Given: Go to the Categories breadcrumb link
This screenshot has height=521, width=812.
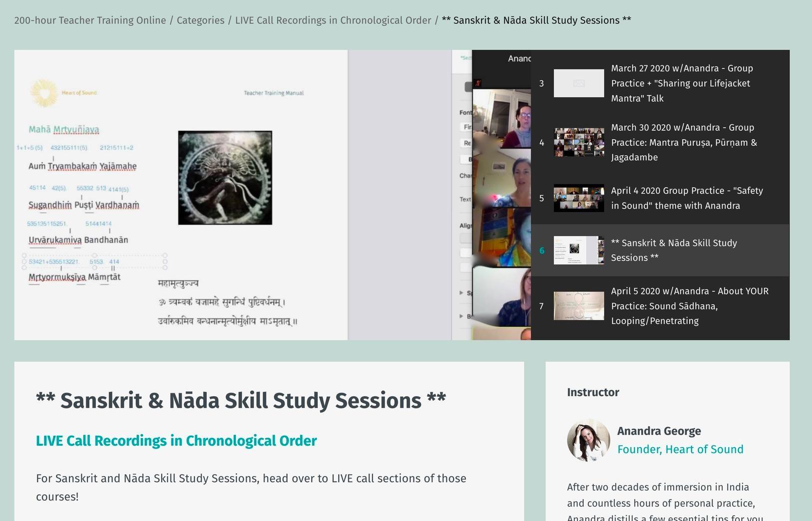Looking at the screenshot, I should tap(200, 20).
